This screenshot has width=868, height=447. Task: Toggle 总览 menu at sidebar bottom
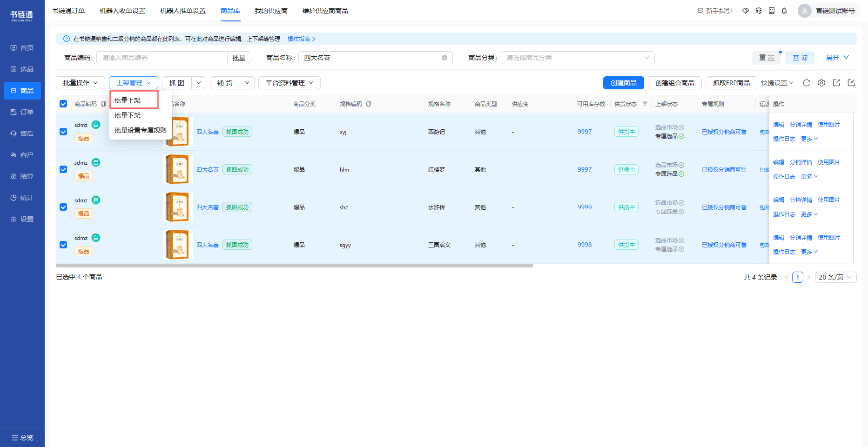coord(22,438)
